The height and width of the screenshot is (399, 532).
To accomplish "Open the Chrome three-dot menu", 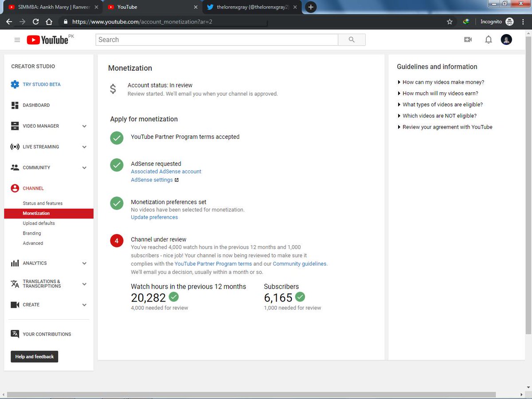I will pyautogui.click(x=524, y=21).
